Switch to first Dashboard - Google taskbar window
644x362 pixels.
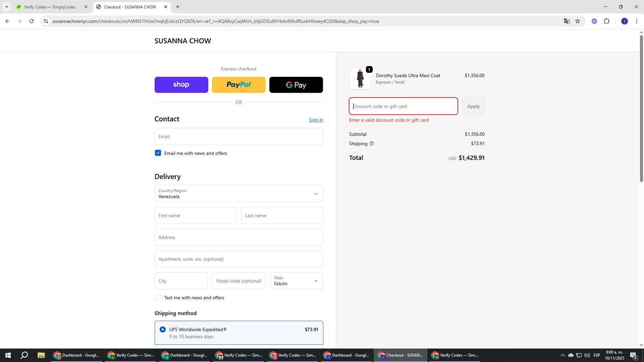coord(77,355)
